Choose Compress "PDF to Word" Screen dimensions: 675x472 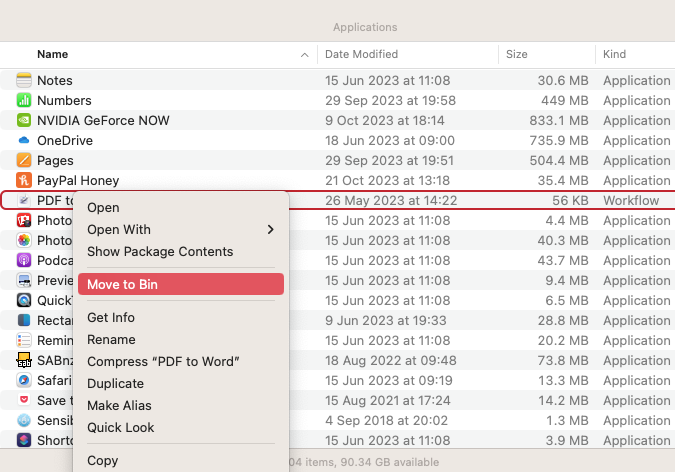tap(181, 361)
